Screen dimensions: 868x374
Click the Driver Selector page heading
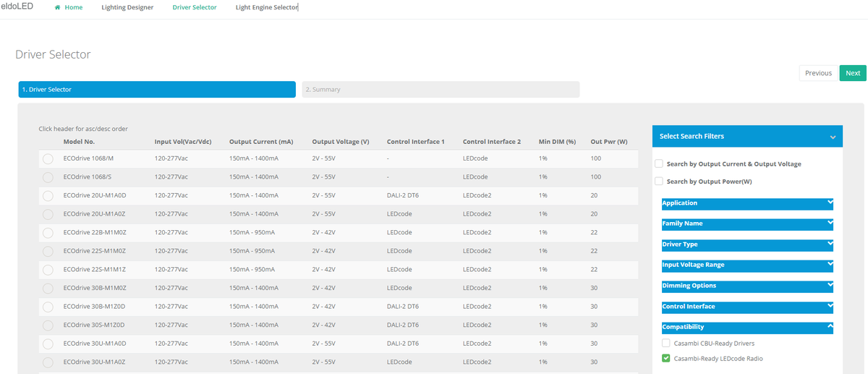click(53, 54)
